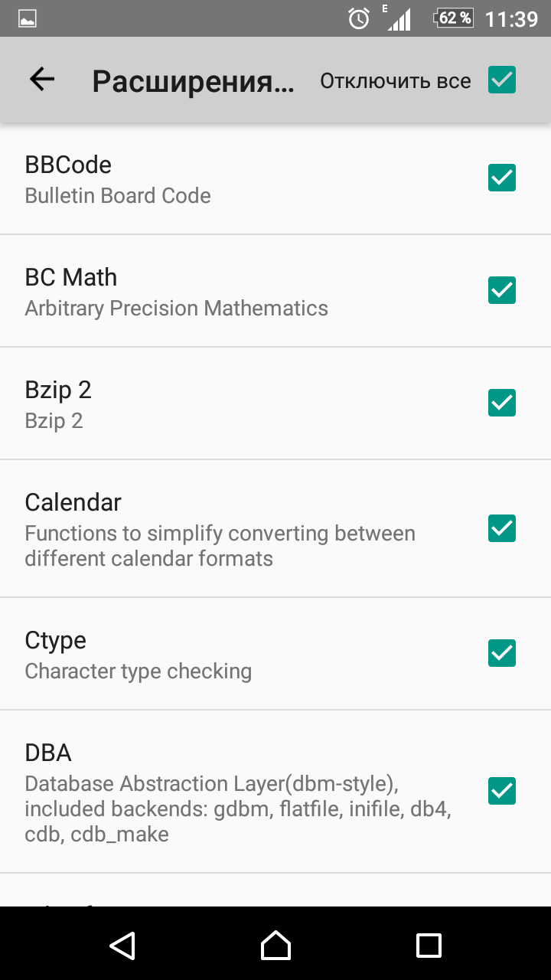The image size is (551, 980).
Task: Toggle the Calendar extension checkbox
Action: coord(502,528)
